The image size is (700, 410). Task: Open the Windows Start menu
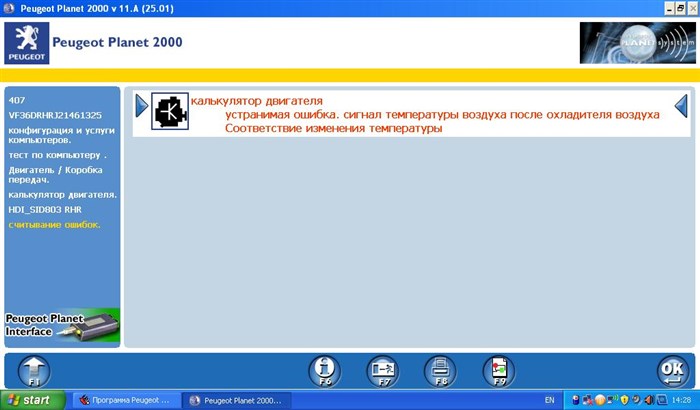pos(33,400)
